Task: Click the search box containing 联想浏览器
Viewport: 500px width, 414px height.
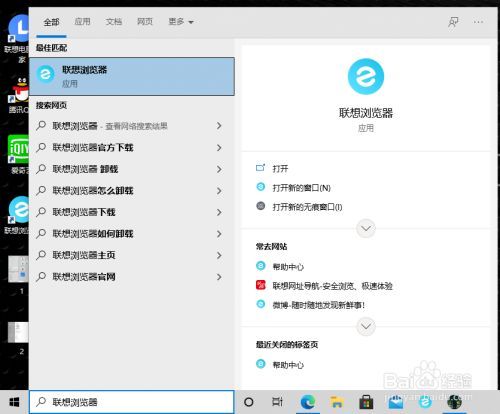Action: (x=132, y=402)
